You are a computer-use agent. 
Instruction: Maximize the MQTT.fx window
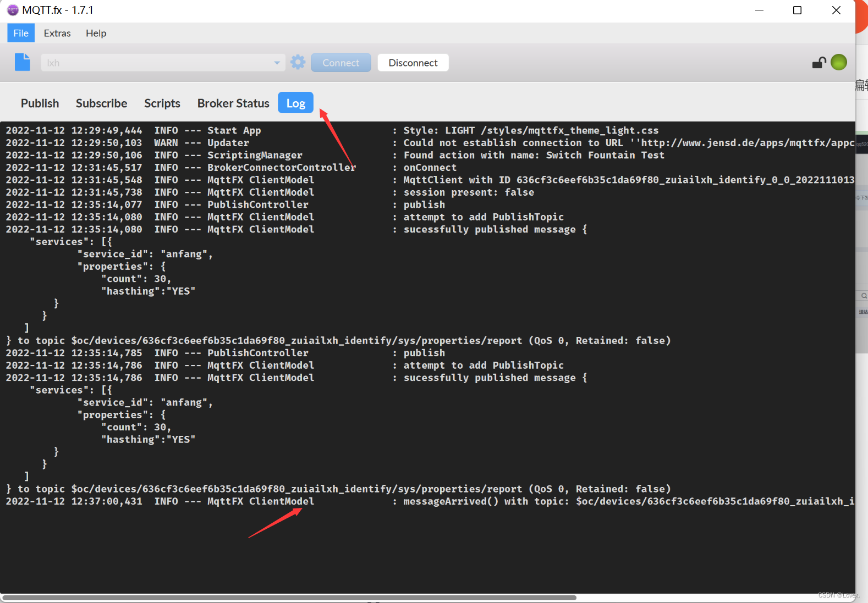pos(797,10)
